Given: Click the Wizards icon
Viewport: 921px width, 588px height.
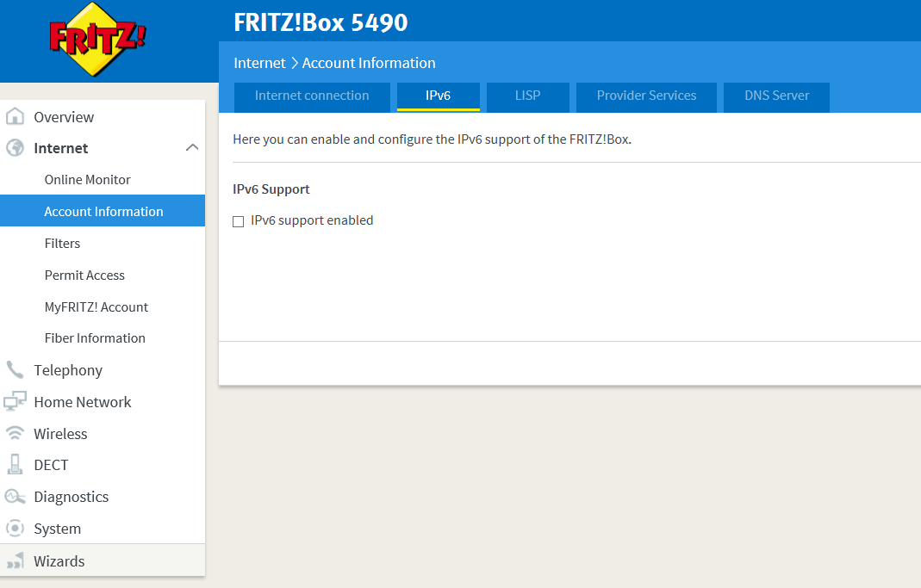Looking at the screenshot, I should pos(15,560).
